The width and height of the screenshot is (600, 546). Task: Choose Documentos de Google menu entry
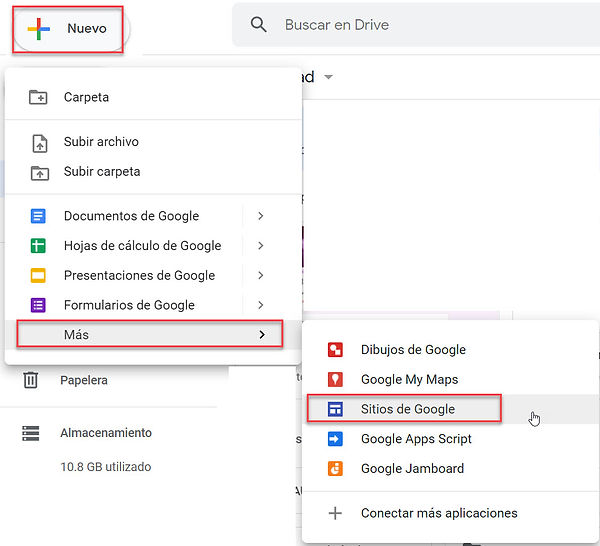click(x=153, y=216)
